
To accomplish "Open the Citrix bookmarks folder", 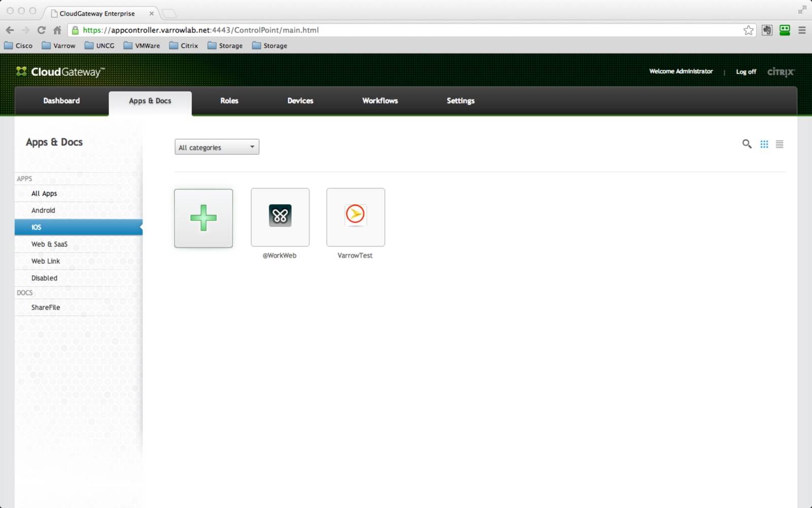I will pos(184,46).
